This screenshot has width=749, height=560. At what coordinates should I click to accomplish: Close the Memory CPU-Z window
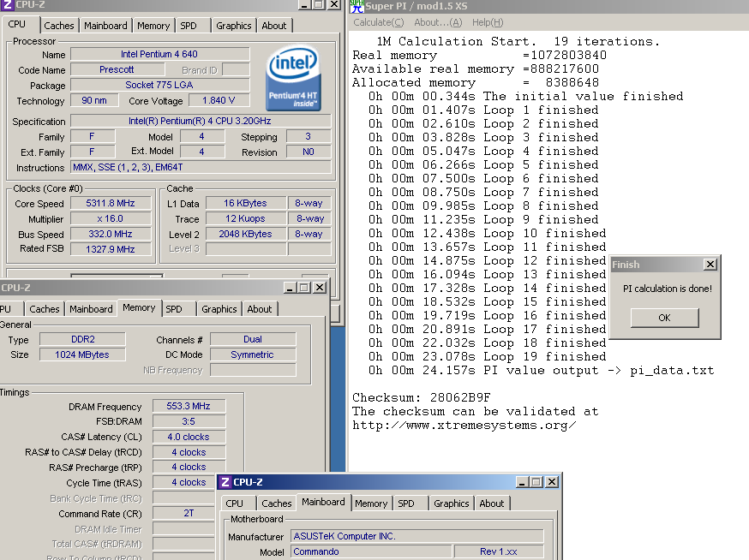320,288
